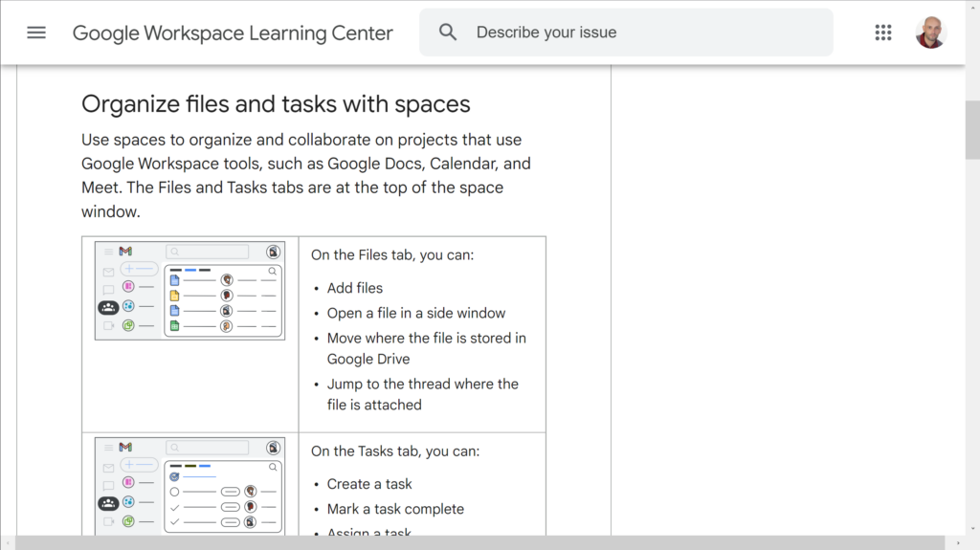Click the 'Create a task' bullet
Image resolution: width=980 pixels, height=550 pixels.
click(x=369, y=484)
